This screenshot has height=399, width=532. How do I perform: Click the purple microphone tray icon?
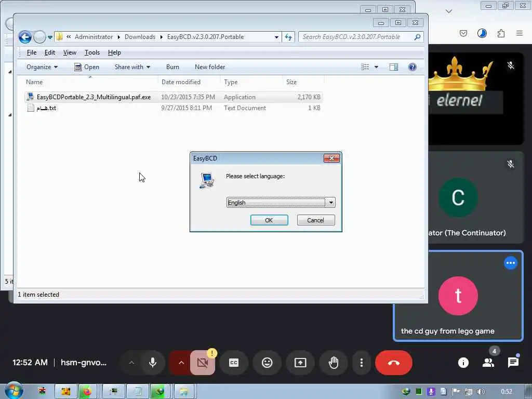[431, 392]
